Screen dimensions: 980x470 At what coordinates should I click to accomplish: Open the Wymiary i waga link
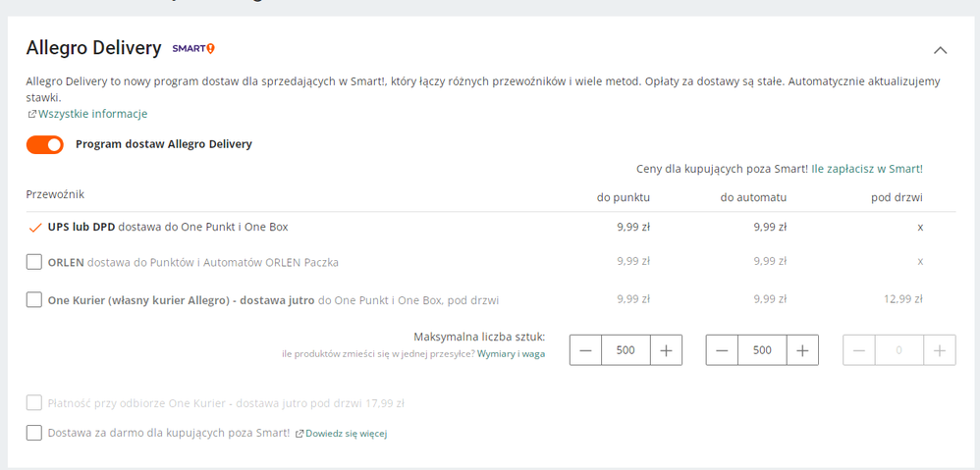(512, 353)
